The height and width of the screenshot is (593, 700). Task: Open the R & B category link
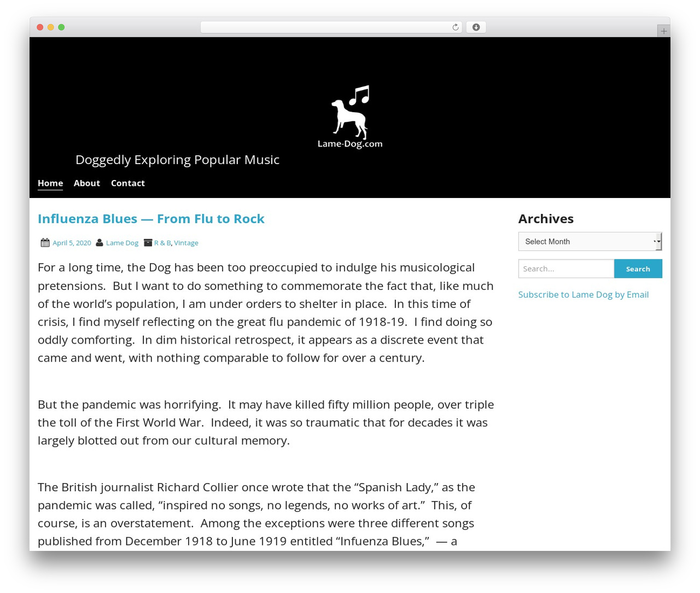point(162,243)
